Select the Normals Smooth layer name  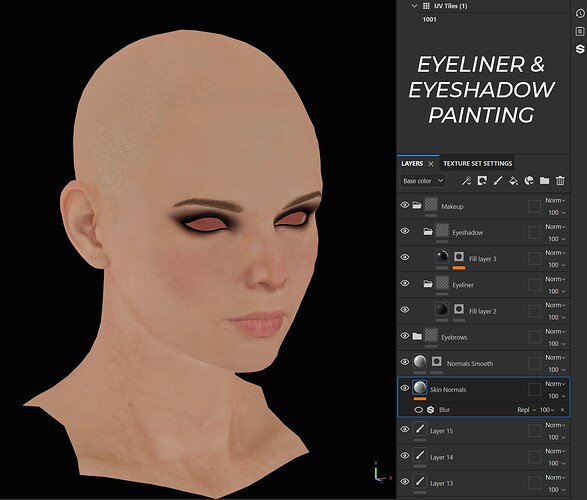click(470, 363)
